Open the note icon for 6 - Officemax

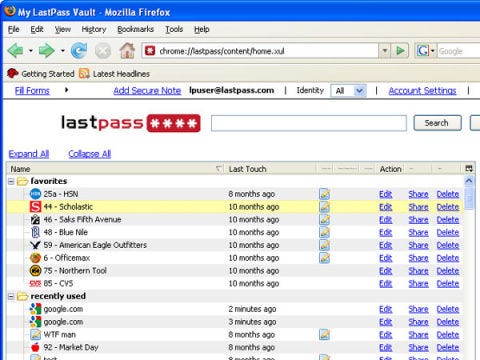(x=324, y=258)
